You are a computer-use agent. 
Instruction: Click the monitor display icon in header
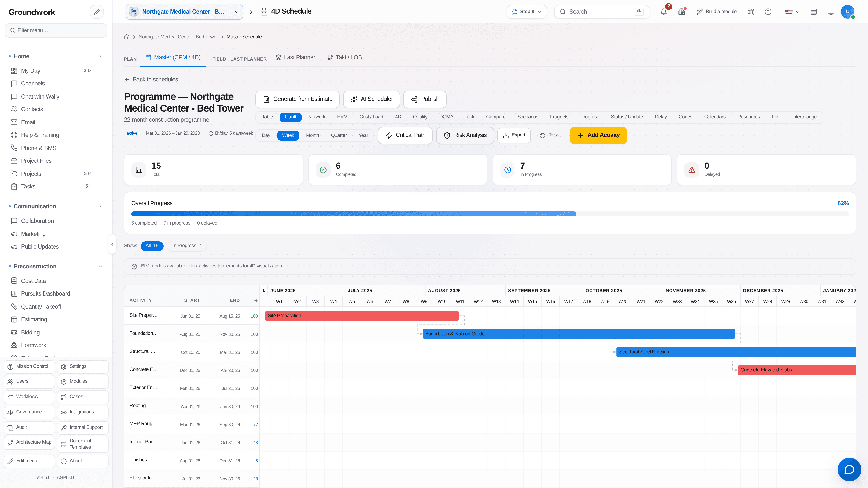click(831, 12)
